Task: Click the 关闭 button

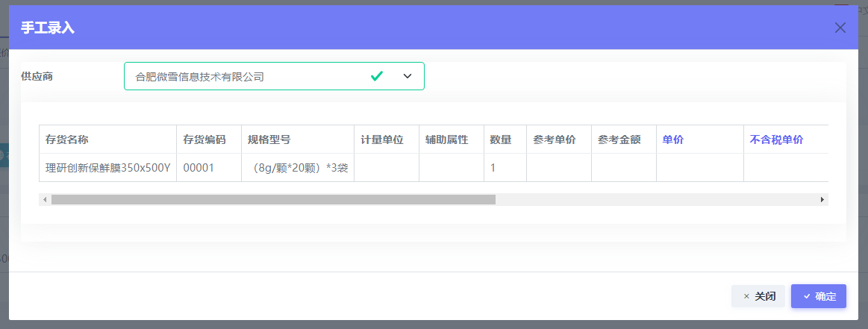Action: (x=758, y=296)
